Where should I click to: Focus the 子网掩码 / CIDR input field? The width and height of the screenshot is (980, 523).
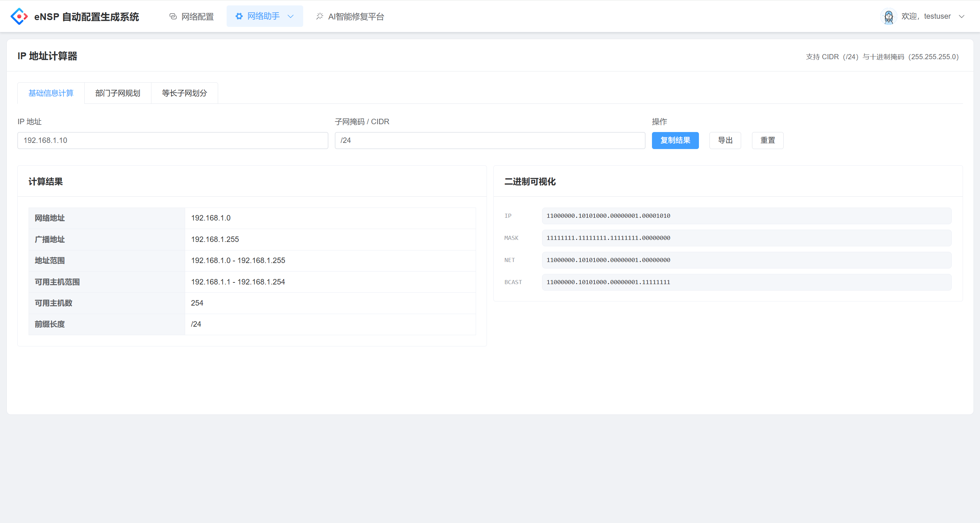coord(490,140)
